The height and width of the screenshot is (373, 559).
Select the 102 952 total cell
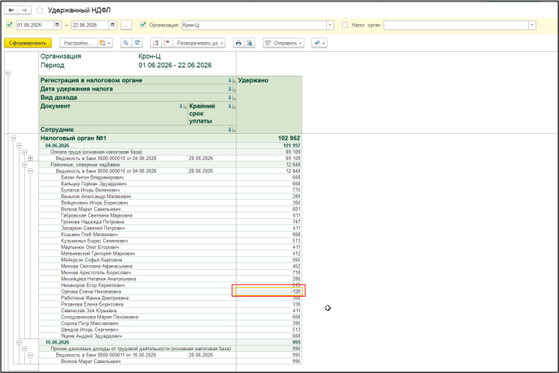point(269,138)
